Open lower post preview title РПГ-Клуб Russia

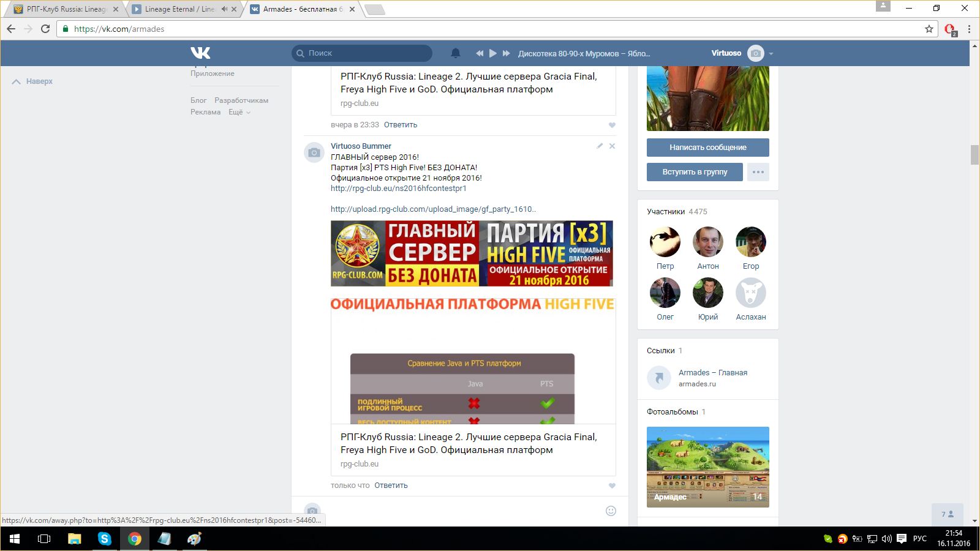point(469,443)
